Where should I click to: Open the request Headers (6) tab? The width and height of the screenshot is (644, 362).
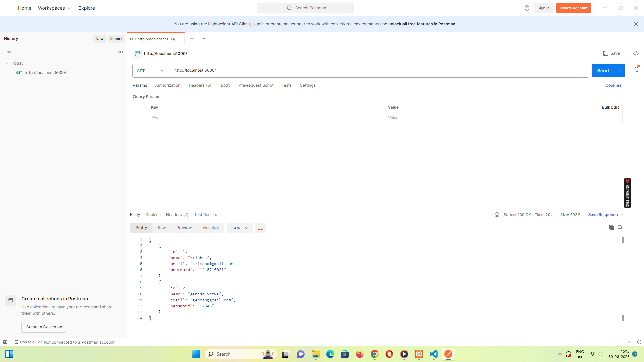pyautogui.click(x=200, y=85)
